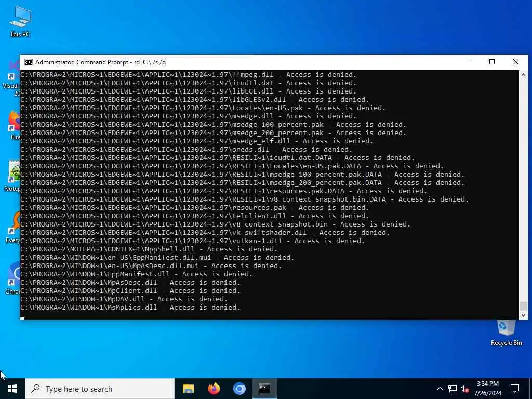The height and width of the screenshot is (399, 532).
Task: Open the Recycle Bin desktop icon
Action: point(506,333)
